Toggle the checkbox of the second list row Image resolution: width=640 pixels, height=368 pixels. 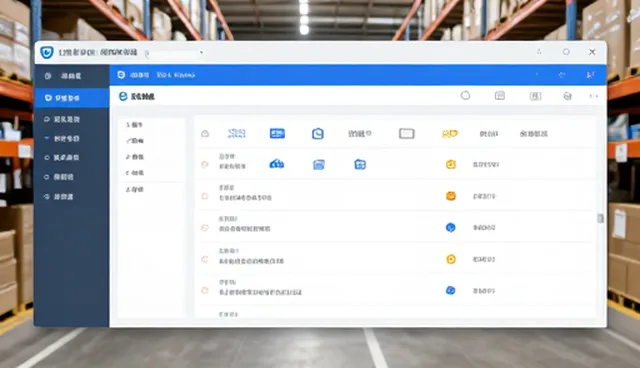tap(205, 196)
